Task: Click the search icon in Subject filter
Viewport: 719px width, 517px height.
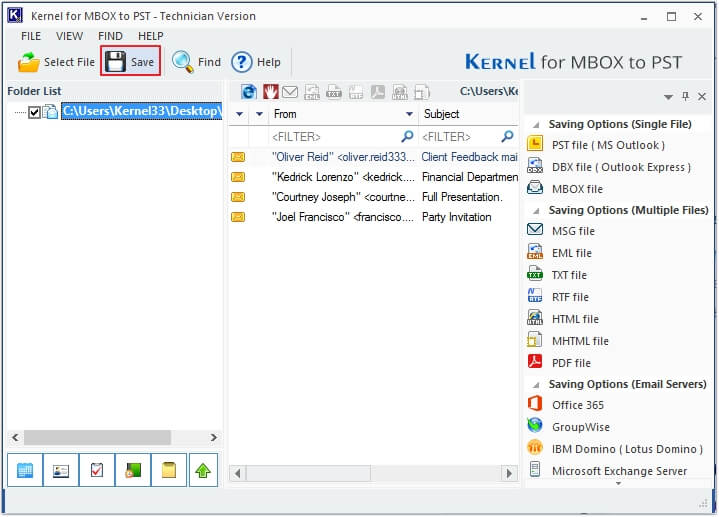Action: click(507, 136)
